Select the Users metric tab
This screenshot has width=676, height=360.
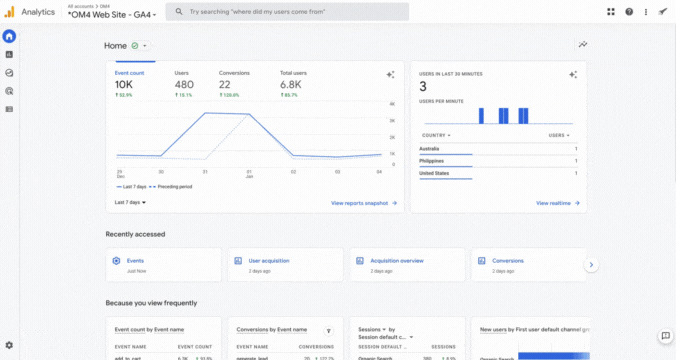click(x=184, y=84)
